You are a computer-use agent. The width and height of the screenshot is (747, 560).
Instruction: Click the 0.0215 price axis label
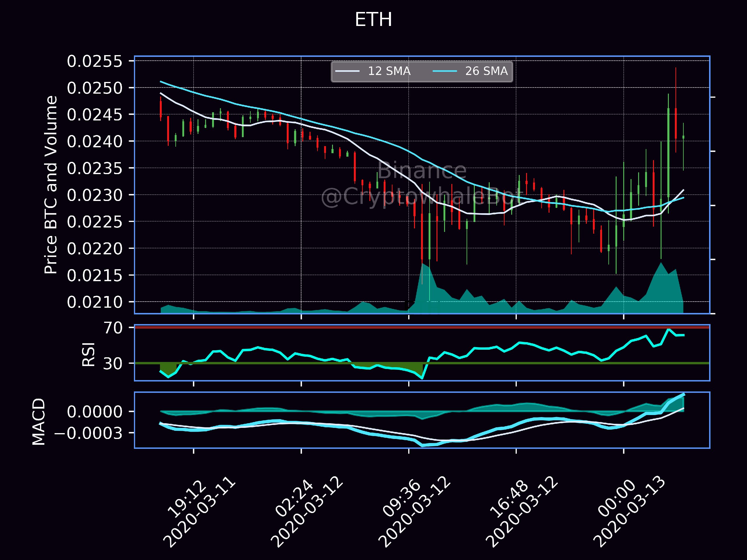click(95, 275)
